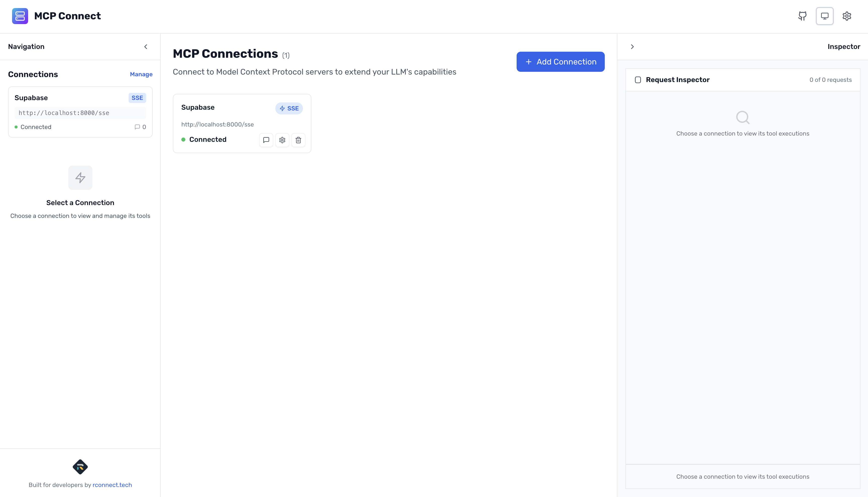868x497 pixels.
Task: Click the chat icon on the sidebar Supabase entry
Action: click(137, 127)
